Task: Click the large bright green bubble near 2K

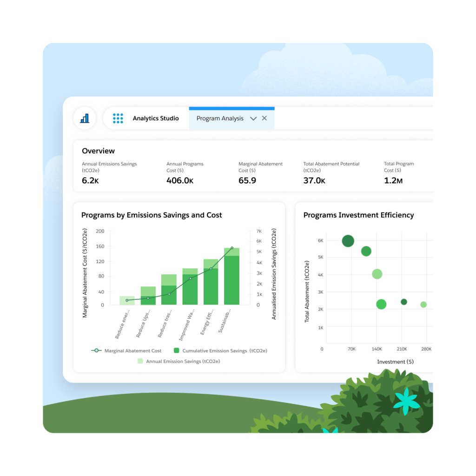Action: click(x=381, y=304)
